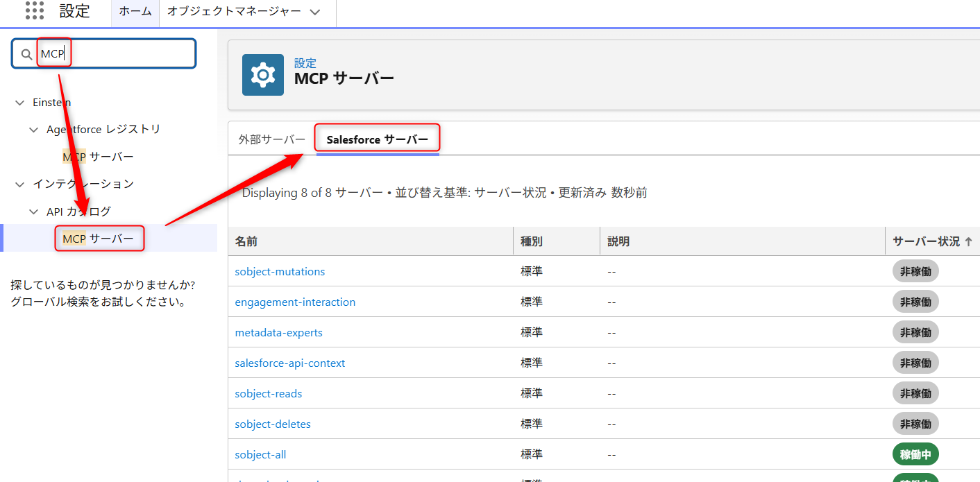Image resolution: width=980 pixels, height=482 pixels.
Task: Open the sobject-reads server link
Action: (x=269, y=393)
